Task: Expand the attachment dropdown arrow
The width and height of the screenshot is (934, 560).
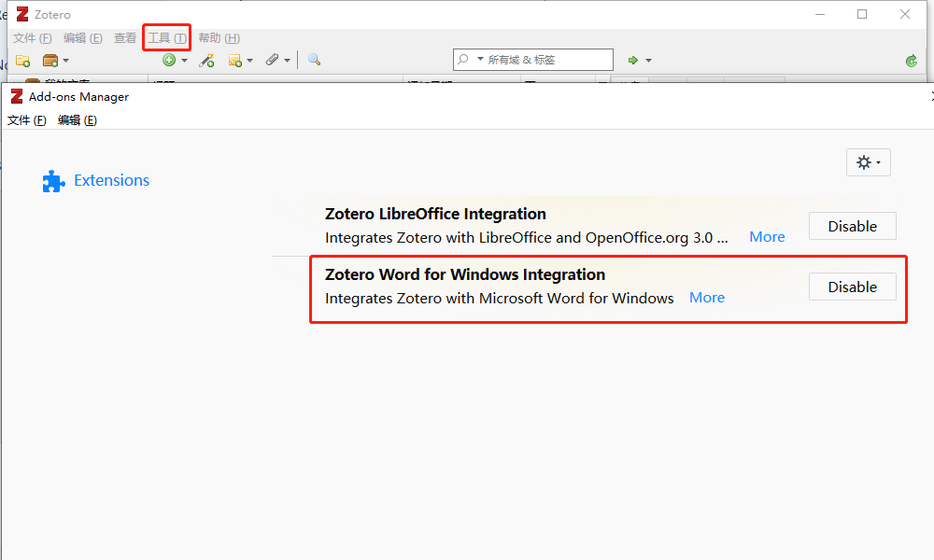Action: pos(287,60)
